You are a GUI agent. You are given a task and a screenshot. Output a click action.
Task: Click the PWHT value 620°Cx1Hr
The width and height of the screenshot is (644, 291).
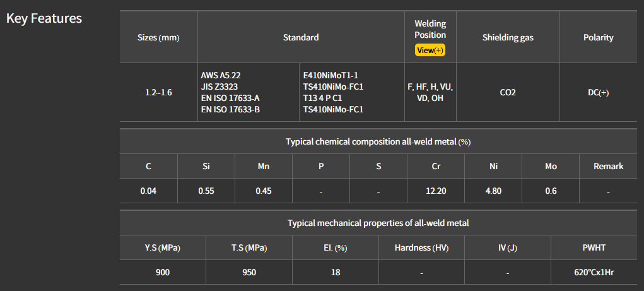tap(595, 273)
